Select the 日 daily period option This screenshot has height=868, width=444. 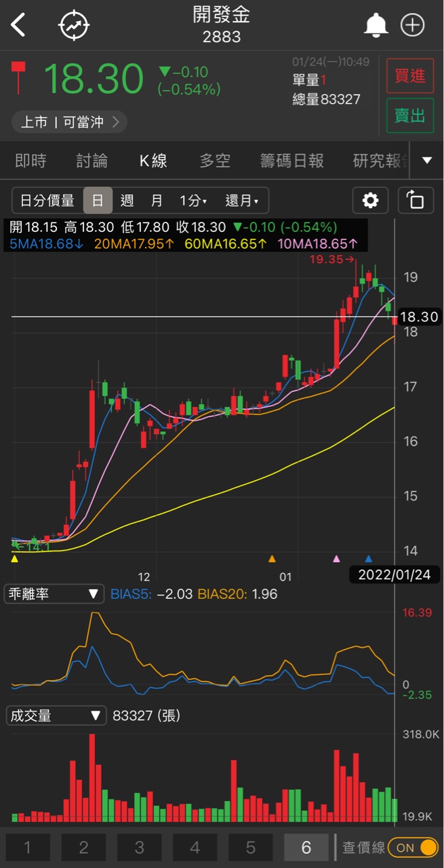click(98, 201)
